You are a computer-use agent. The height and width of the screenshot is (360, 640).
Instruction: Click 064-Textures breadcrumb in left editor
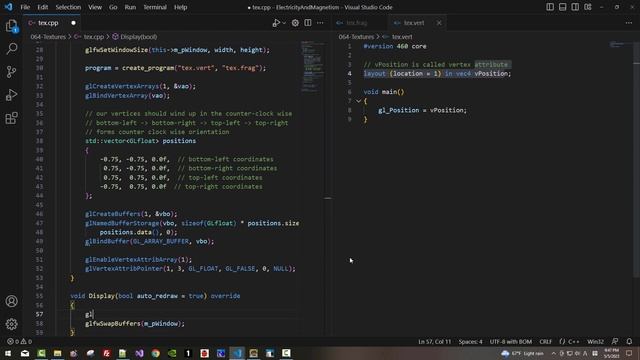click(48, 37)
